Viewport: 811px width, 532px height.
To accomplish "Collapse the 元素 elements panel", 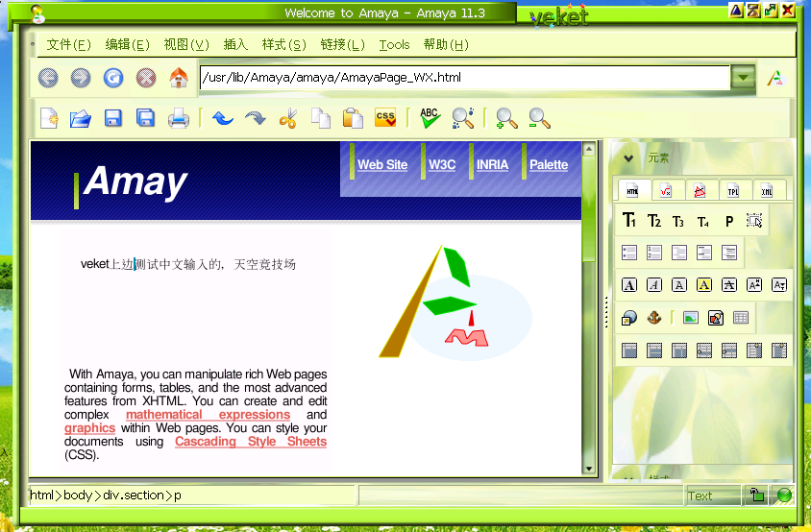I will (x=628, y=158).
